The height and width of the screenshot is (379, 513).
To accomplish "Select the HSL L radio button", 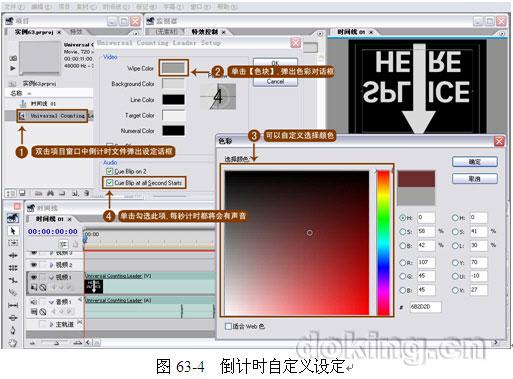I will click(x=455, y=245).
